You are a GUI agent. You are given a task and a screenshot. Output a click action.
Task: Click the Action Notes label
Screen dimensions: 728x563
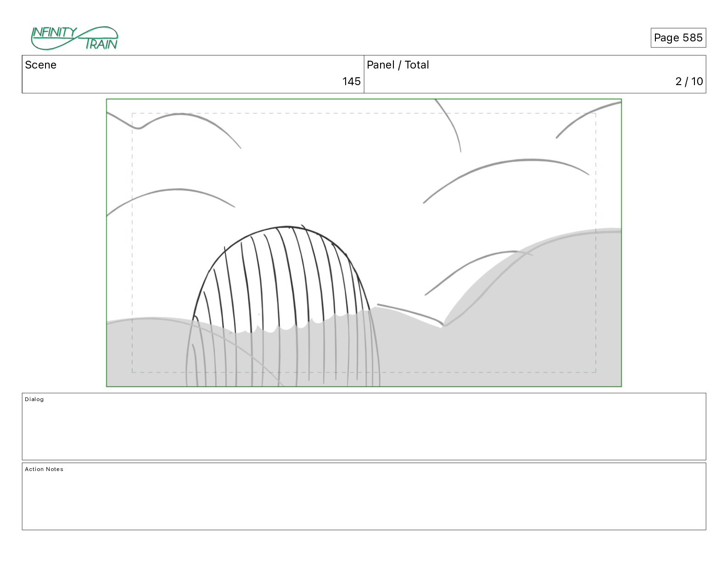click(x=44, y=469)
